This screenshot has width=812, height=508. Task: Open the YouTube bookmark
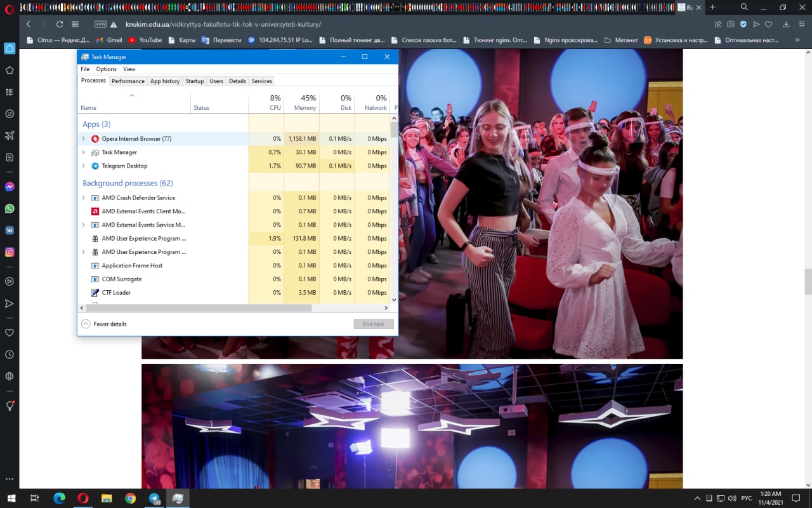[x=145, y=40]
